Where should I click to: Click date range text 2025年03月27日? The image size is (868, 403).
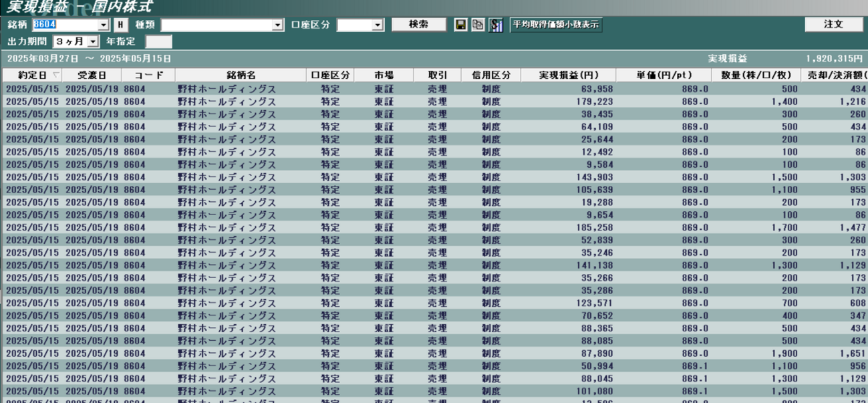point(42,58)
